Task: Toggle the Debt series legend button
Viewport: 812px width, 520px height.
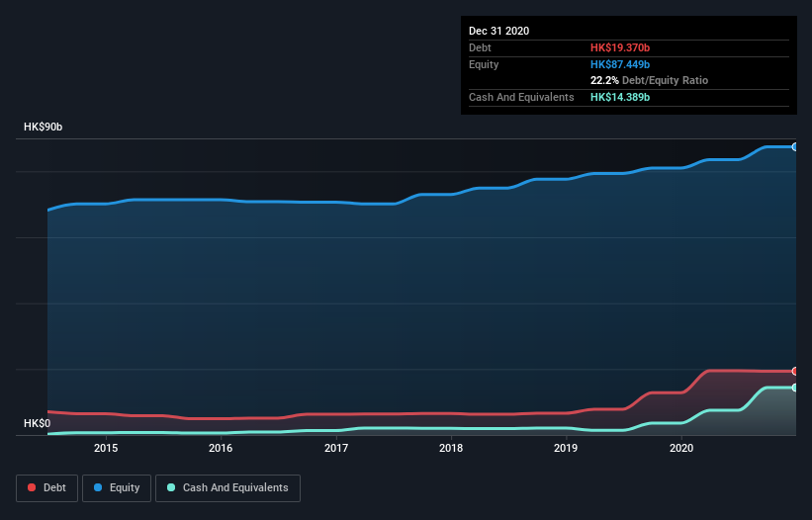Action: (x=47, y=488)
